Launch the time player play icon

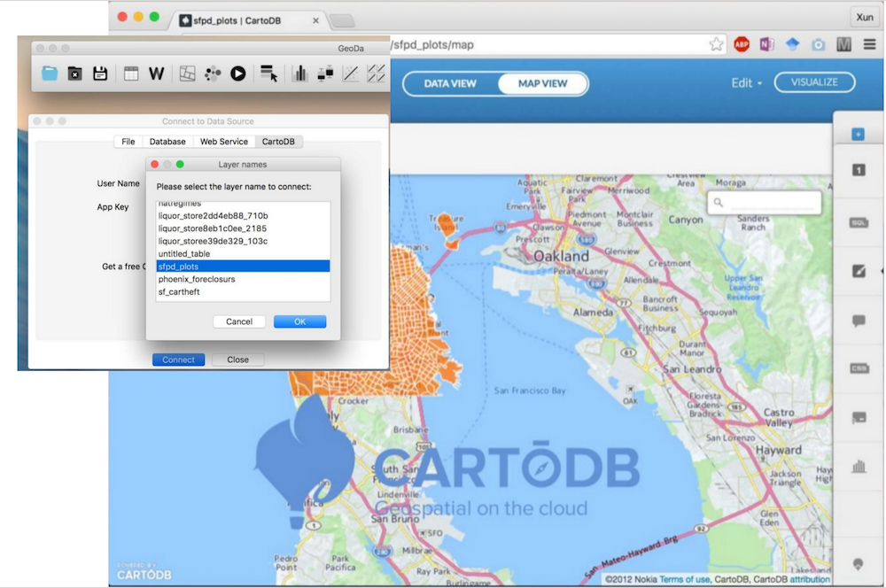click(x=237, y=73)
